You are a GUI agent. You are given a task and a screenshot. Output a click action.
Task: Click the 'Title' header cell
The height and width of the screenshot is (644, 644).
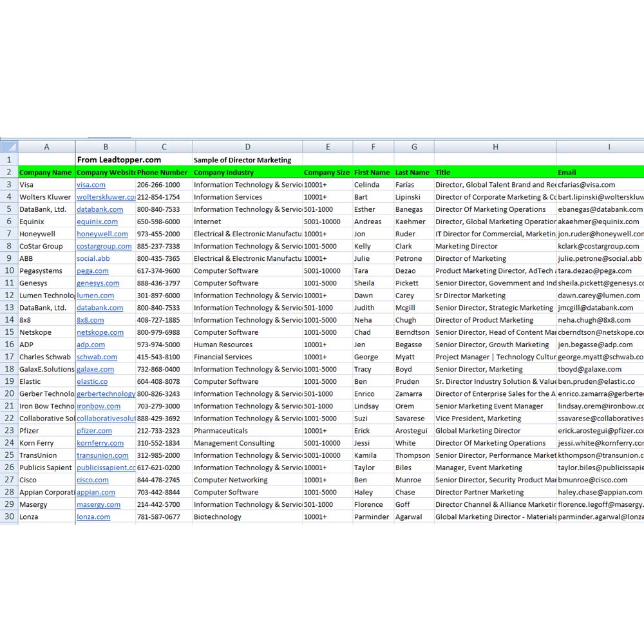(496, 173)
